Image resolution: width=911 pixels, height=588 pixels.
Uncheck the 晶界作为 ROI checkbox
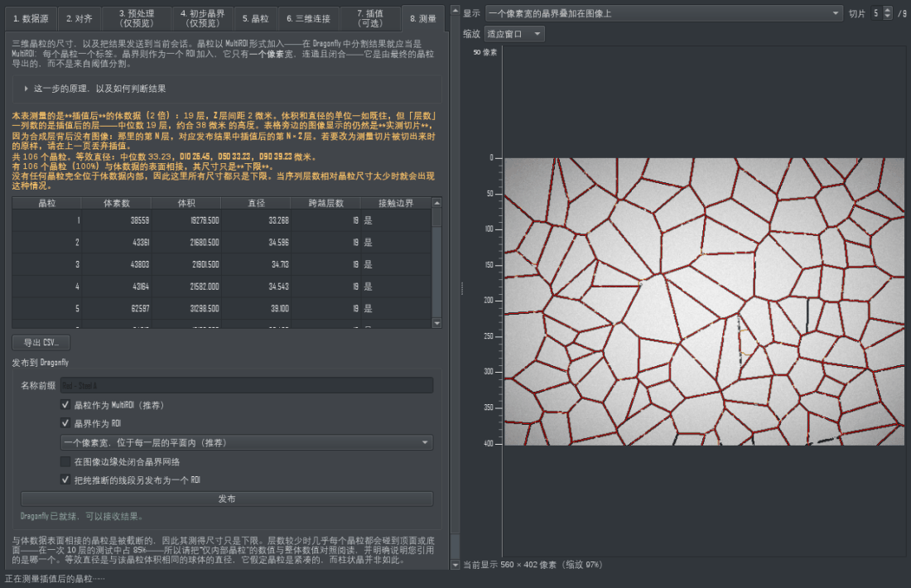tap(65, 423)
